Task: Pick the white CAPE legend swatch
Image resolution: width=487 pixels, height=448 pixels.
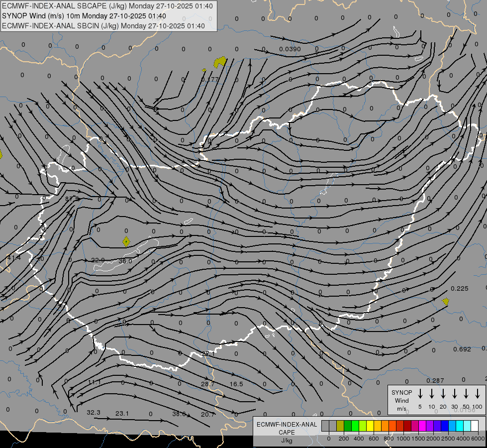Action: (x=474, y=426)
